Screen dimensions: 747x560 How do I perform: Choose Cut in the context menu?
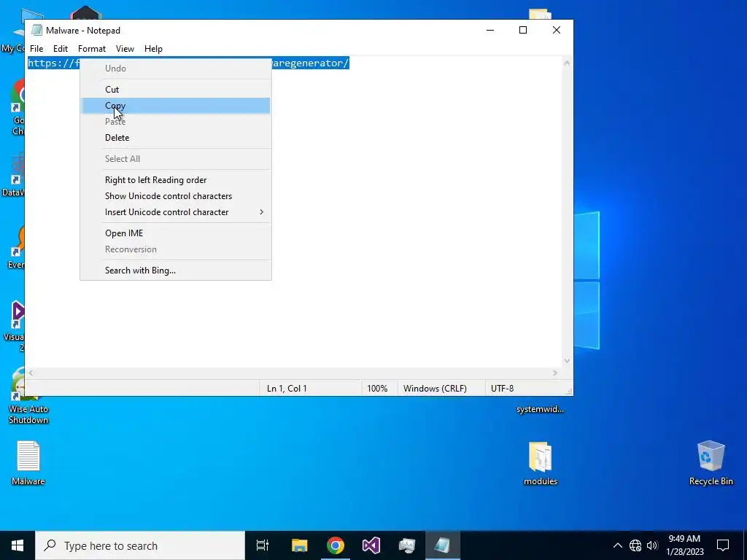175,90
